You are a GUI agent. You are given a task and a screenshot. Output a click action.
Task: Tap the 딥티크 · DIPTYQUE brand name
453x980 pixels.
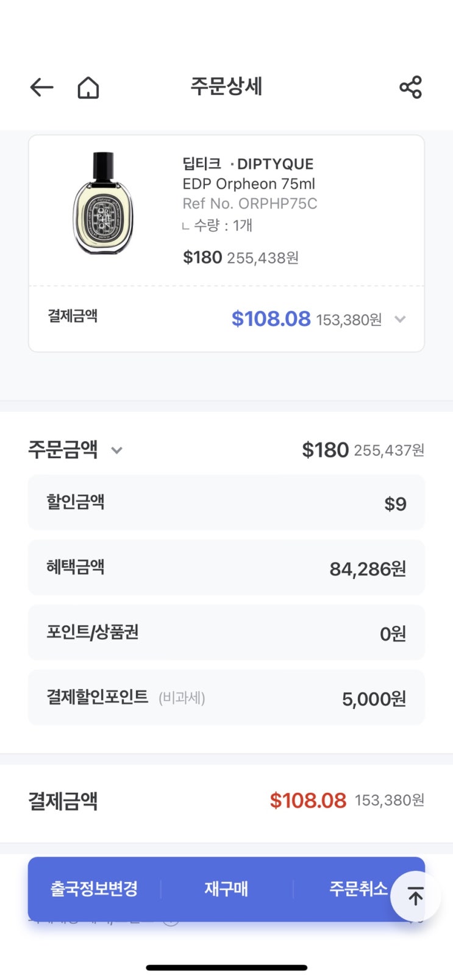248,163
